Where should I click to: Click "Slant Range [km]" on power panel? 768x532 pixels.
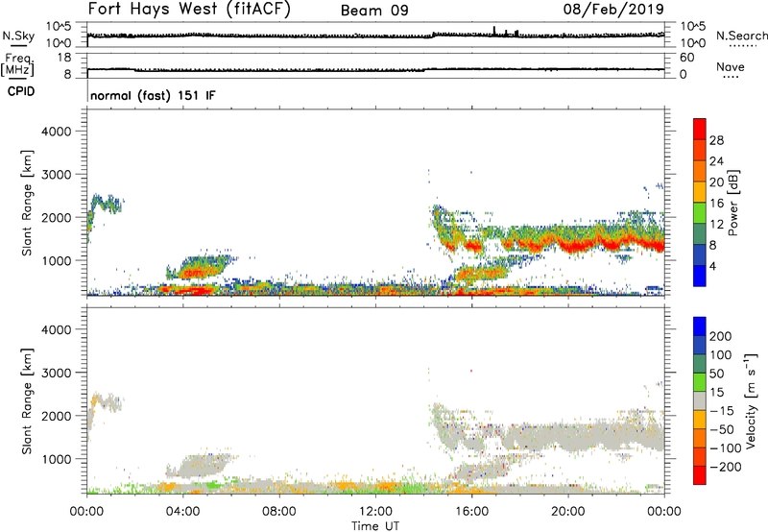point(27,203)
